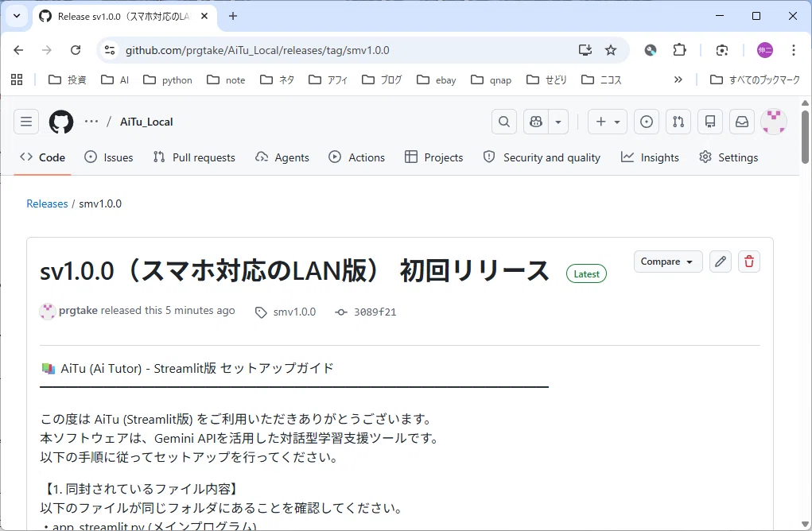This screenshot has width=812, height=531.
Task: Open prgtake author profile link
Action: click(x=78, y=310)
